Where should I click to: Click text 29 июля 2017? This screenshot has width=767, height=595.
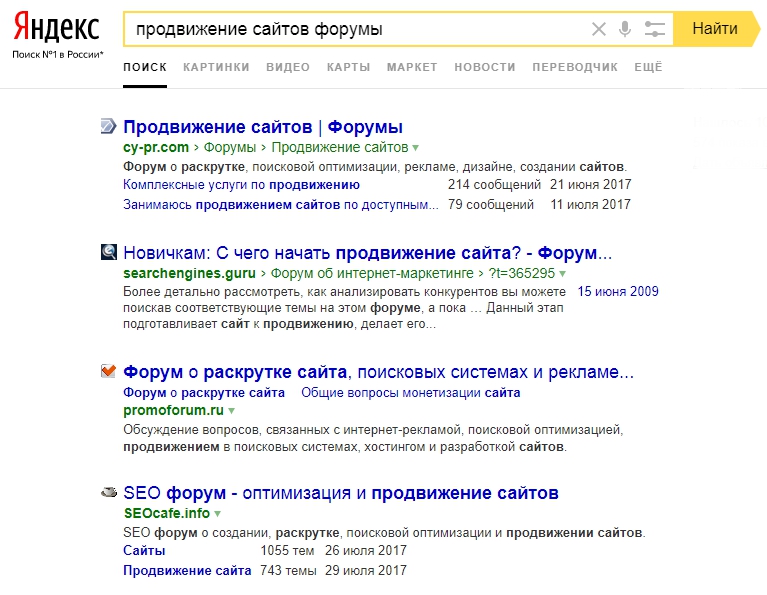click(x=366, y=571)
